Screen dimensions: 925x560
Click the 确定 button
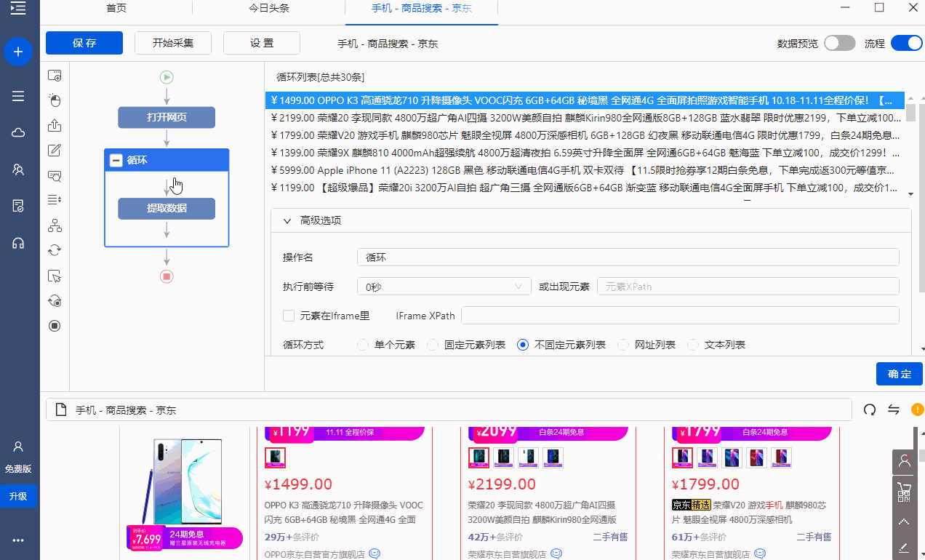(x=900, y=374)
